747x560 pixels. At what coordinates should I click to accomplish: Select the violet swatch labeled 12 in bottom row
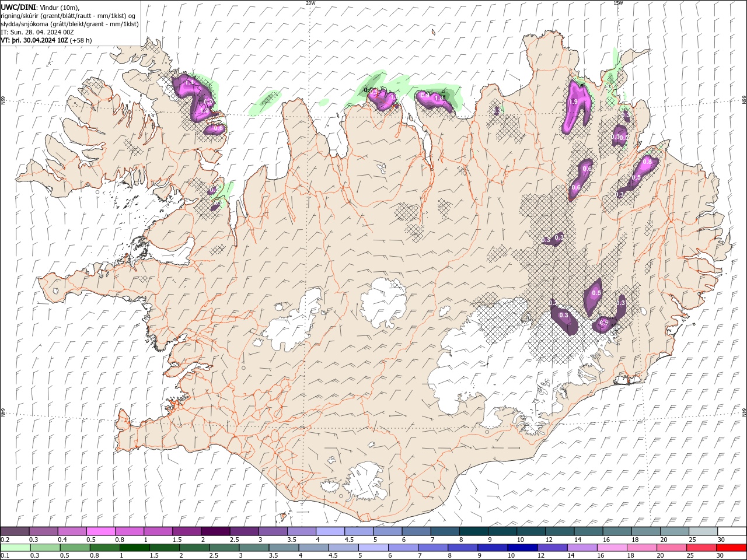pyautogui.click(x=552, y=548)
